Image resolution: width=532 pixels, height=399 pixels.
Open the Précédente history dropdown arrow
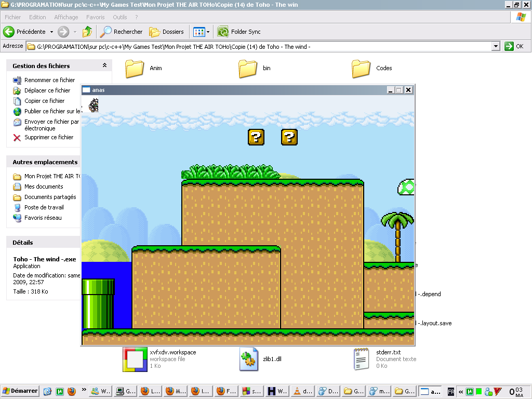[x=51, y=32]
